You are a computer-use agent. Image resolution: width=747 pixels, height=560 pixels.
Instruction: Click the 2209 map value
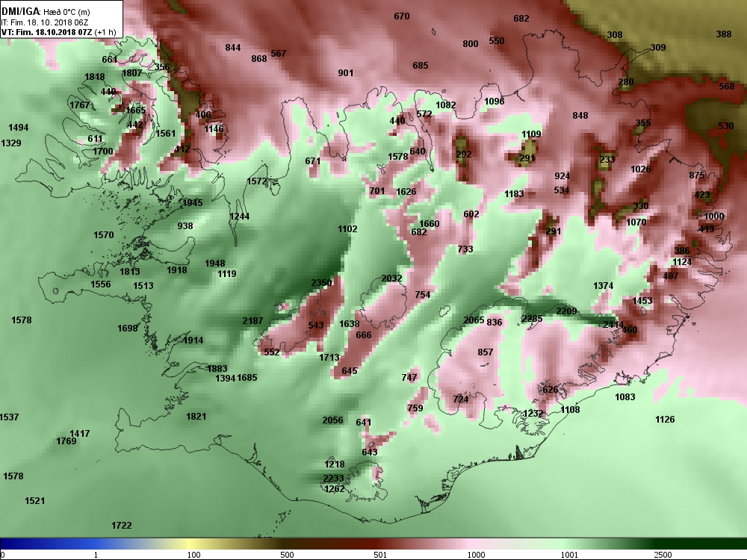566,311
